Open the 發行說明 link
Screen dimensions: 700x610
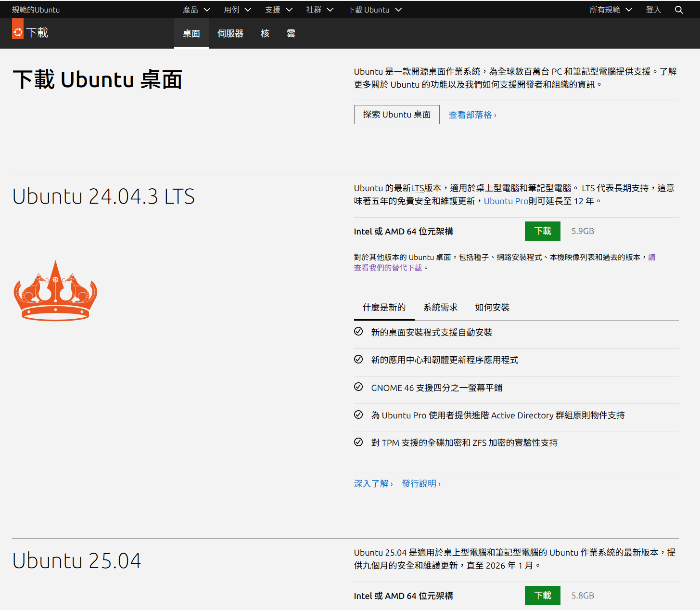tap(421, 484)
